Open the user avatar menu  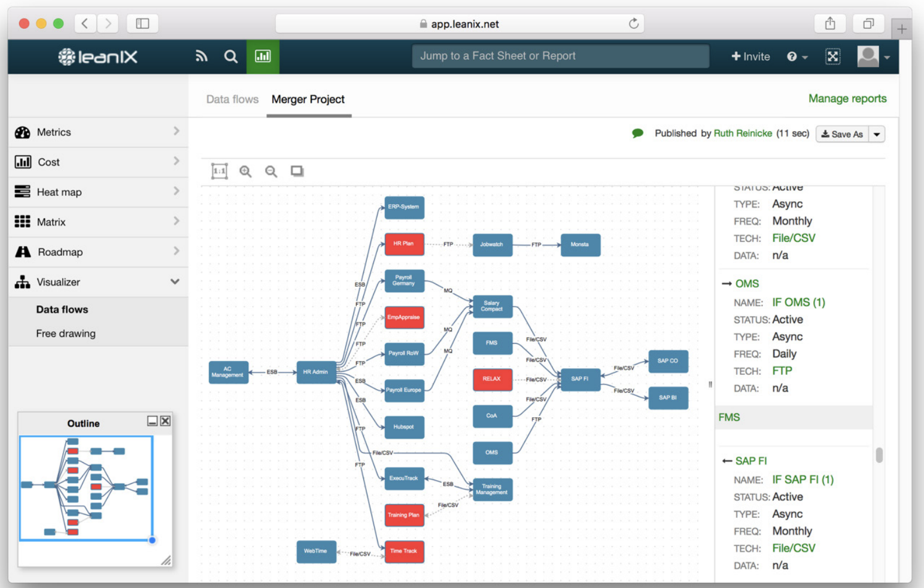tap(874, 56)
